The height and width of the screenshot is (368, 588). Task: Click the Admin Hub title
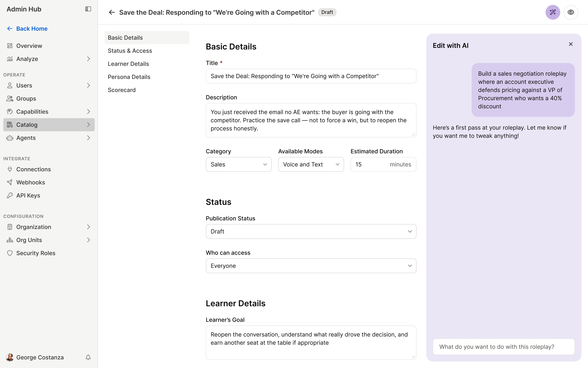tap(24, 9)
